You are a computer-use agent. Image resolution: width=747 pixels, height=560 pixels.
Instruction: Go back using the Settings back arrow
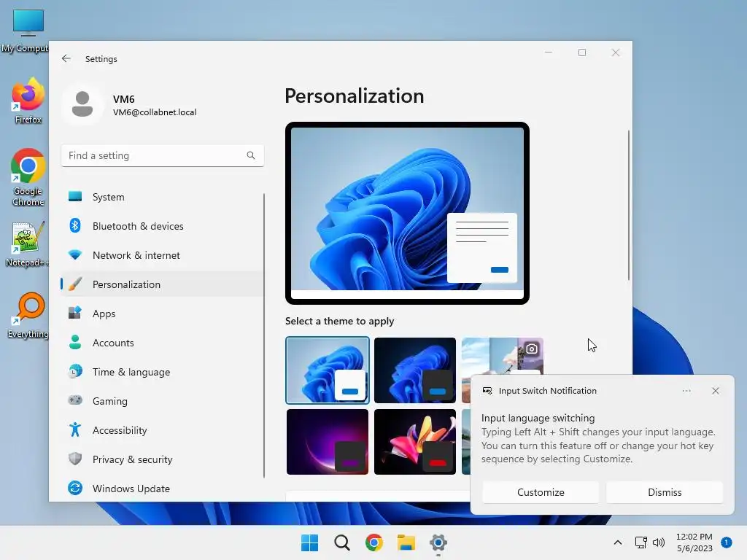[x=66, y=58]
